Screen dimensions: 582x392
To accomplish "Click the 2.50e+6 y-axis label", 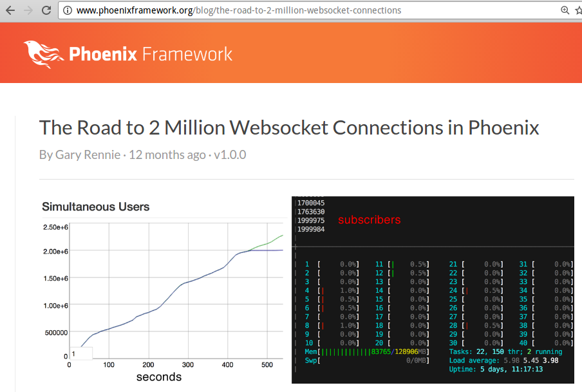I will click(55, 227).
